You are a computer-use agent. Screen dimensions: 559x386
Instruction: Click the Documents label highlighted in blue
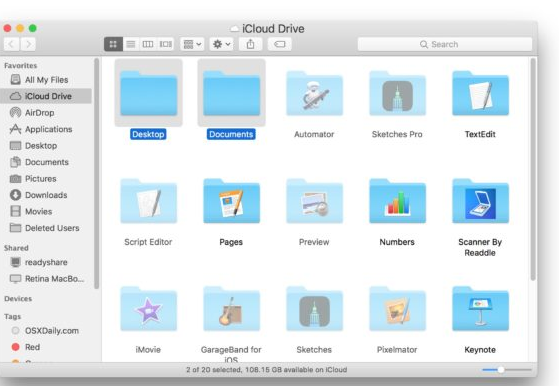pyautogui.click(x=231, y=134)
